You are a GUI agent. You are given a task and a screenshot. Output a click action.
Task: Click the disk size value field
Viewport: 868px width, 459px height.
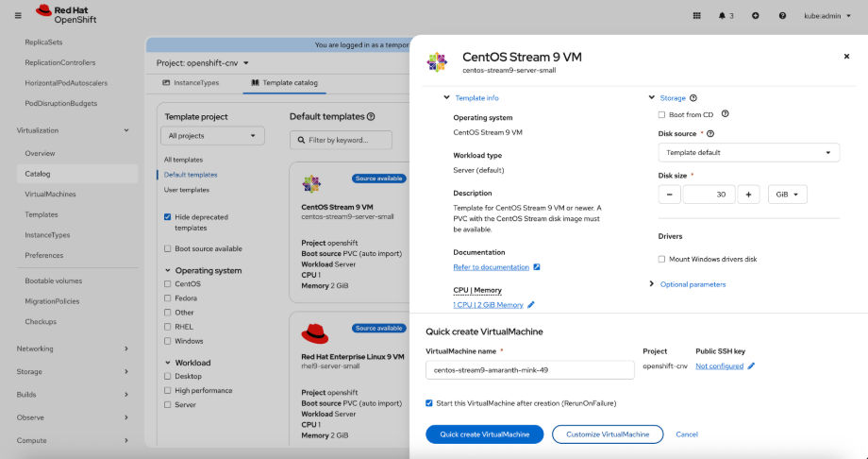click(709, 195)
